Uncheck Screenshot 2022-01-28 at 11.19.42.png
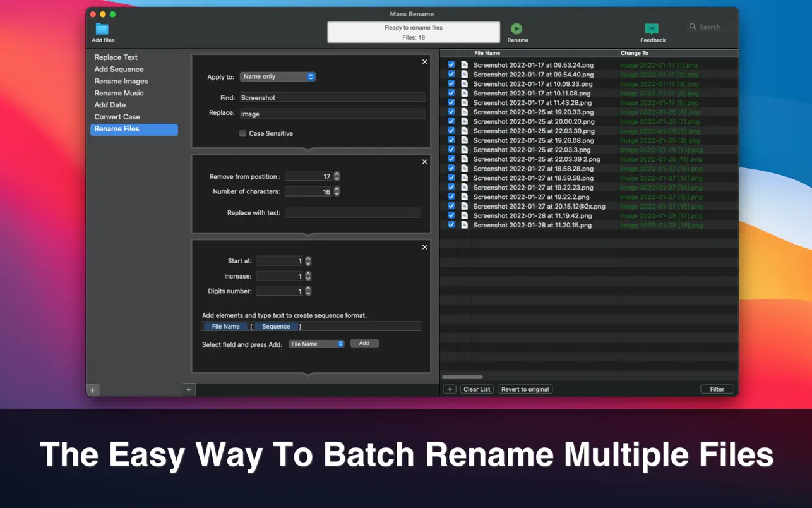 pos(451,215)
